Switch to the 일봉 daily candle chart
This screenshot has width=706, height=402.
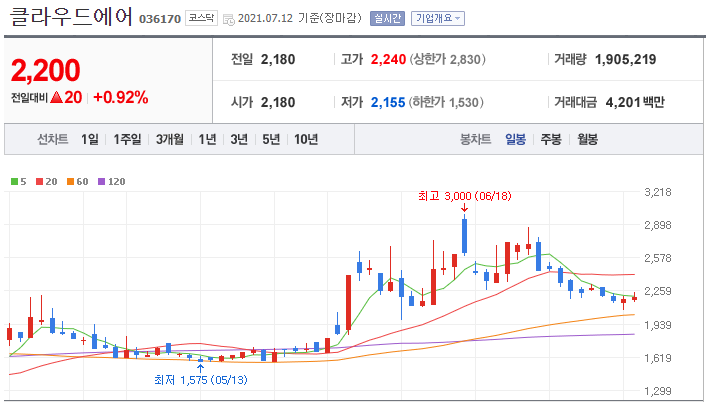[515, 139]
